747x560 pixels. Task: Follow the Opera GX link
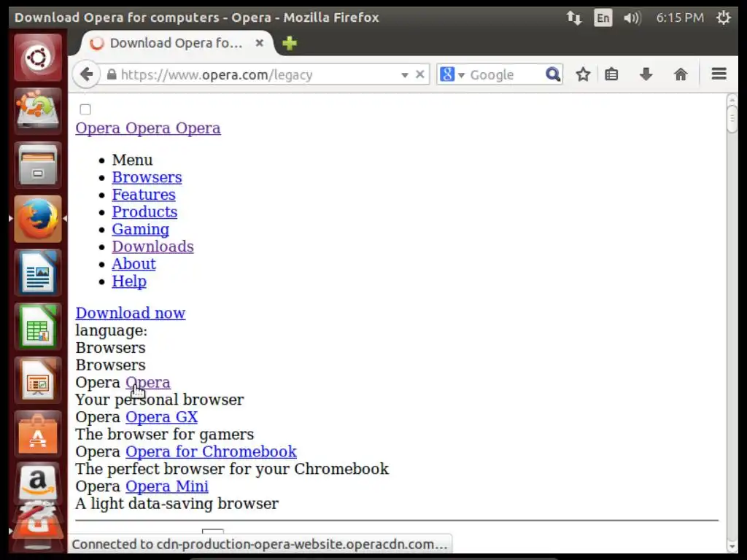click(161, 416)
